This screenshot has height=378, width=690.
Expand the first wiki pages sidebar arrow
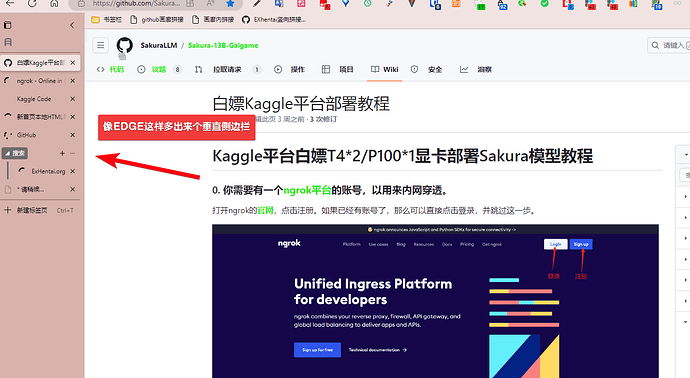coord(686,196)
